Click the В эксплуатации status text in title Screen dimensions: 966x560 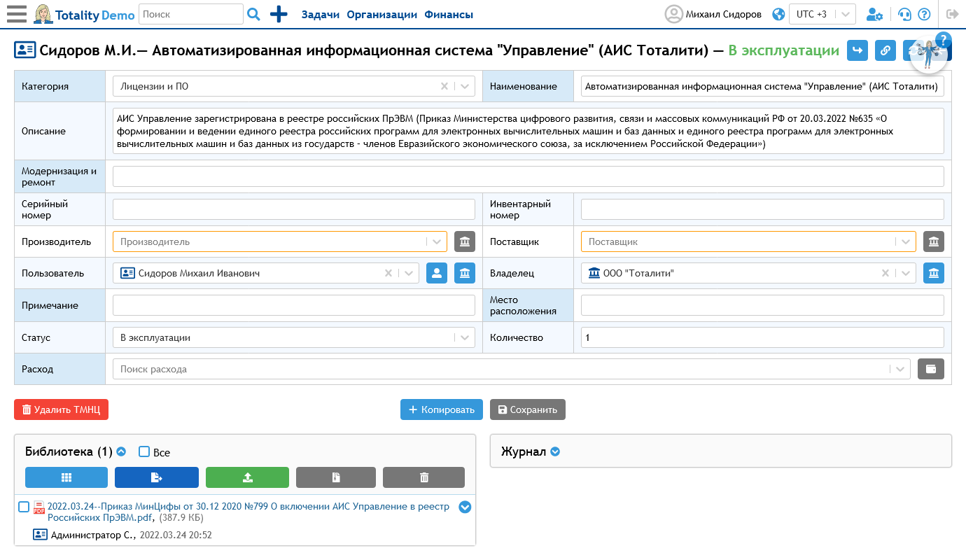point(783,50)
